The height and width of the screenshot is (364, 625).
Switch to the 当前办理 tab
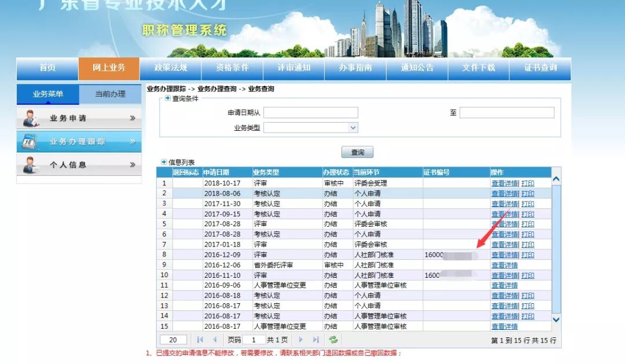click(110, 93)
